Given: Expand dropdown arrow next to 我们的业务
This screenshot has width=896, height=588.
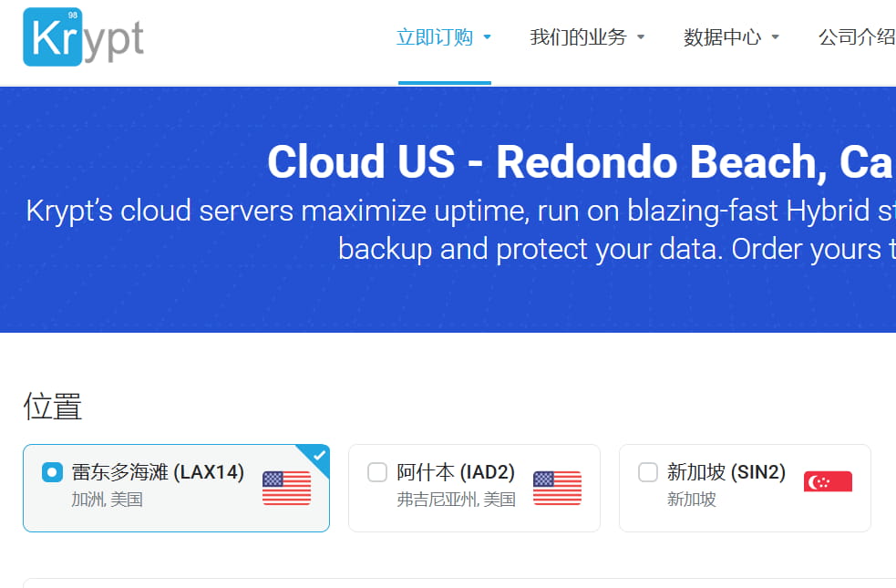Looking at the screenshot, I should 641,37.
